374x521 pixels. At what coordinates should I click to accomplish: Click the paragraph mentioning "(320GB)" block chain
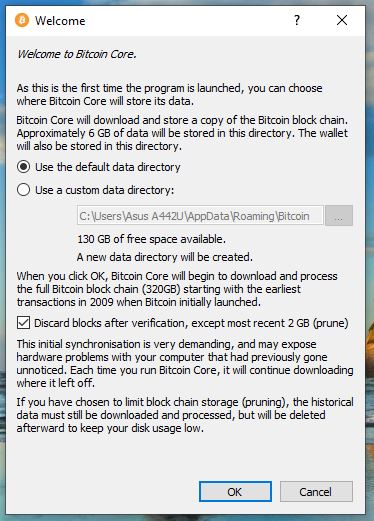tap(177, 289)
